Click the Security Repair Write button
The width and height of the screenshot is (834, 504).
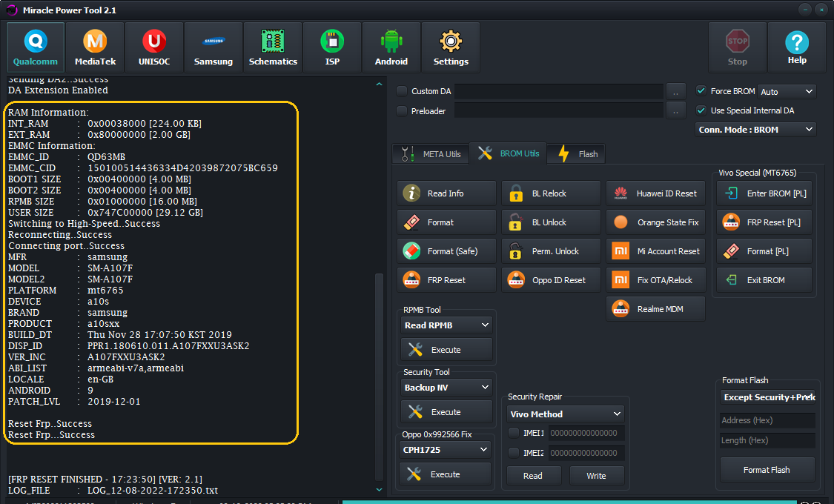596,476
